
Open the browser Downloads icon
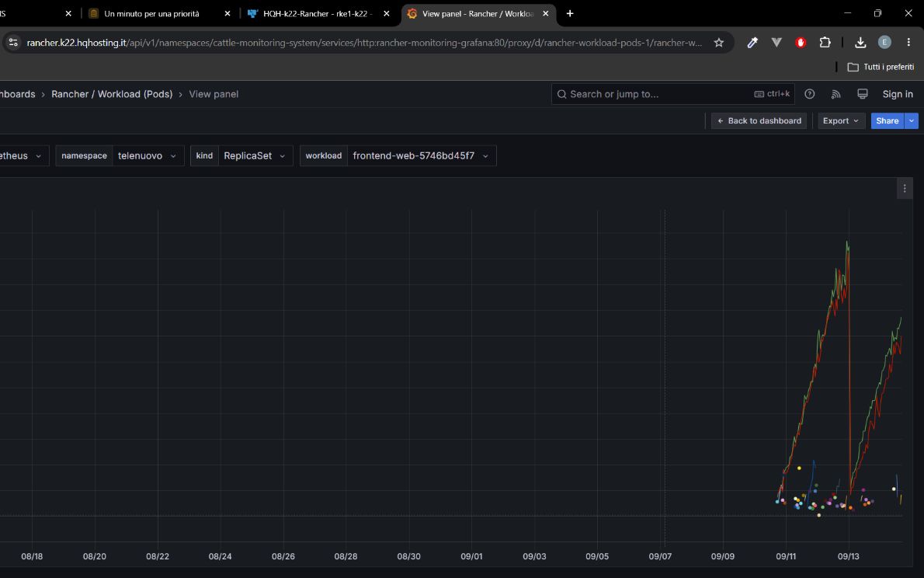(x=860, y=43)
